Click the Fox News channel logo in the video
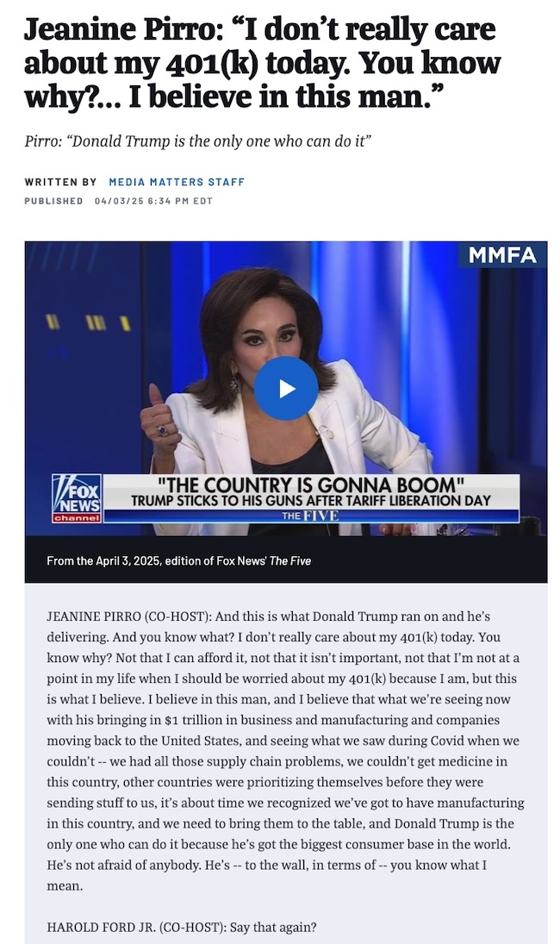This screenshot has height=944, width=560. pyautogui.click(x=77, y=498)
